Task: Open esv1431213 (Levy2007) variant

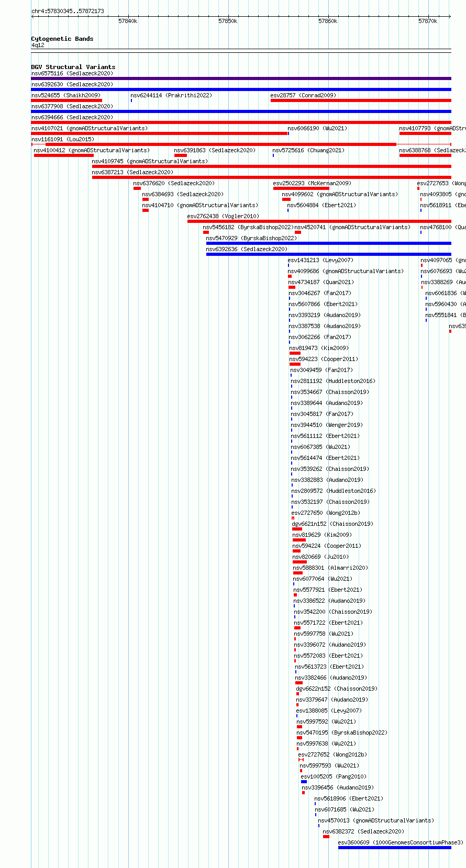Action: pos(320,260)
